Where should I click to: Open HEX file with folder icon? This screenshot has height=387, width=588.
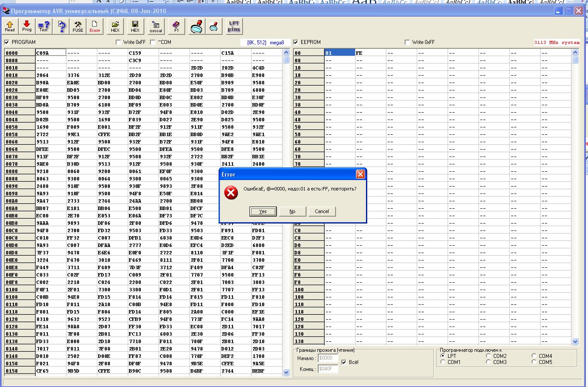coord(115,27)
